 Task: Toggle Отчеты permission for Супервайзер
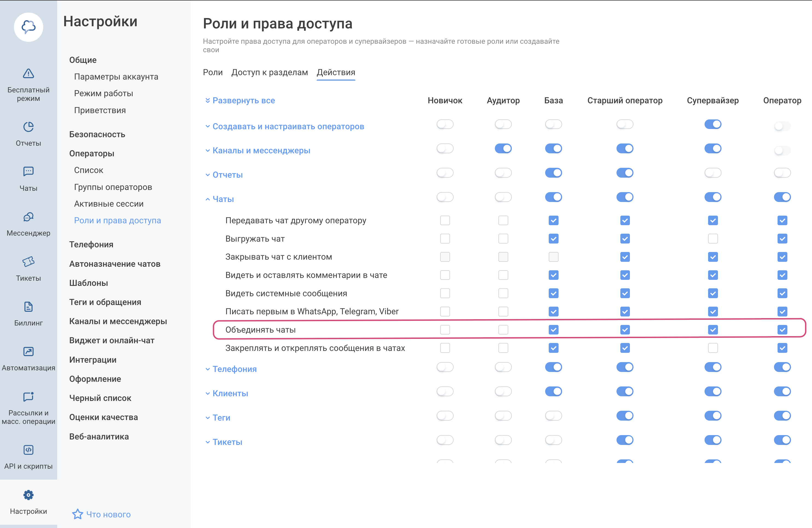coord(712,173)
